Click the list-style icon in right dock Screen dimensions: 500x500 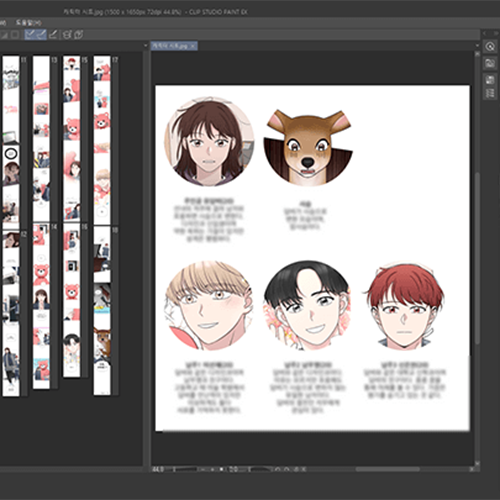(490, 94)
